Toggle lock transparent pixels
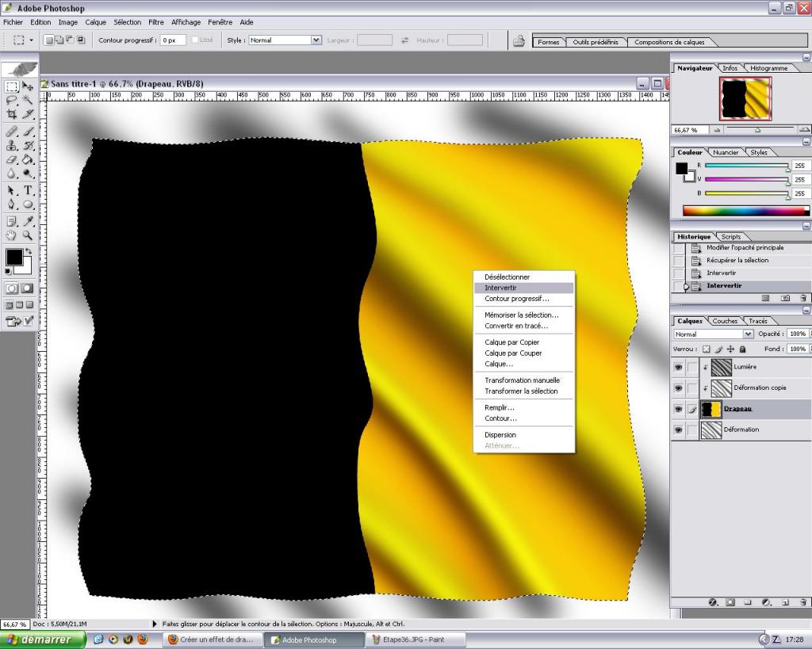The height and width of the screenshot is (649, 812). click(x=707, y=349)
